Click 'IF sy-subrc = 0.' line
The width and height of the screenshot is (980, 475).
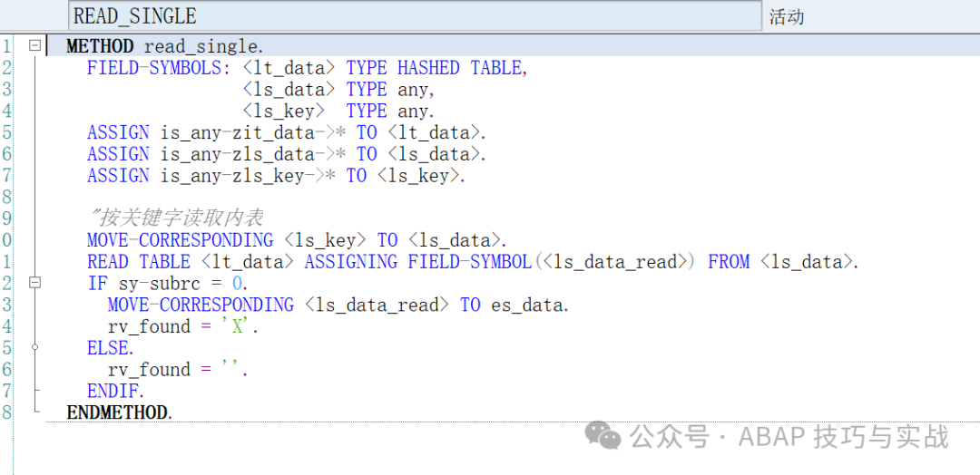click(168, 284)
